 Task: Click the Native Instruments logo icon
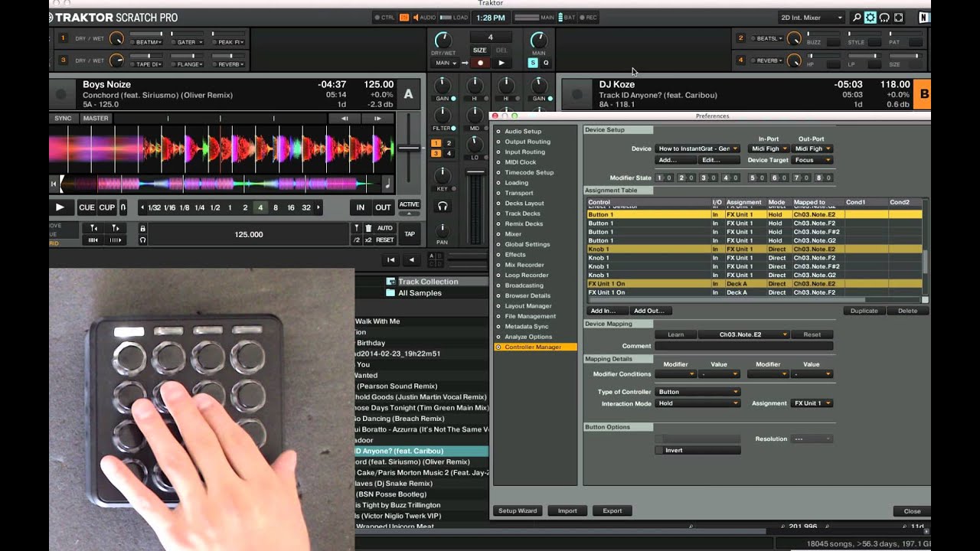click(924, 18)
